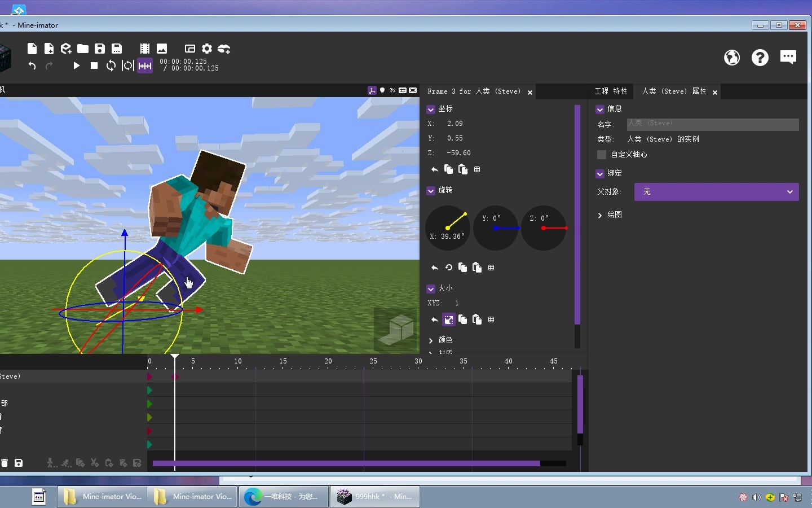Screen dimensions: 812x508
Task: Toggle viewport lights bulb icon
Action: [382, 90]
